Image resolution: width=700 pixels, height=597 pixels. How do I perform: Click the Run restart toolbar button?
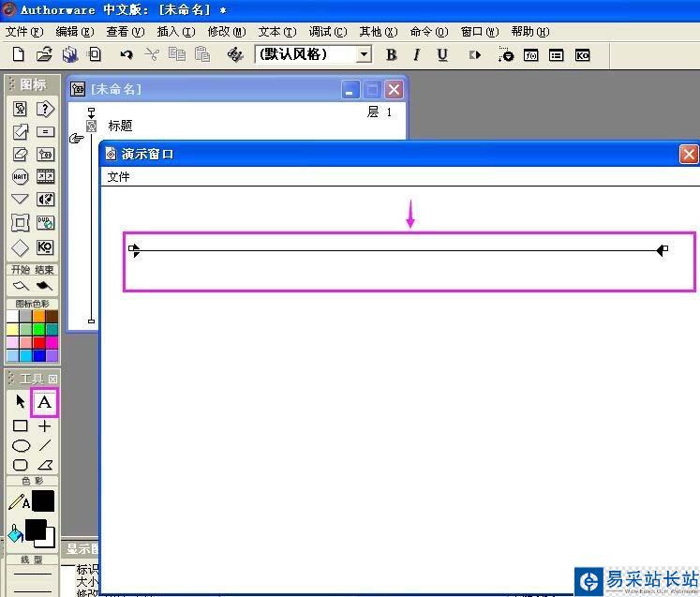pyautogui.click(x=474, y=55)
